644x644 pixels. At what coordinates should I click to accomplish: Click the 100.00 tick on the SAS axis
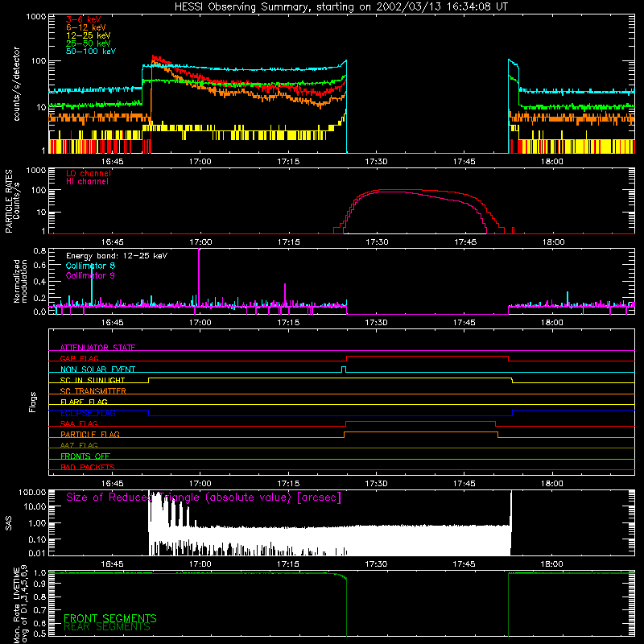click(x=32, y=492)
